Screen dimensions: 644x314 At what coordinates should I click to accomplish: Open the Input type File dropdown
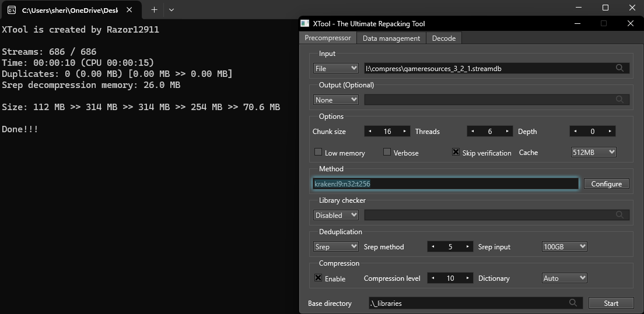[x=336, y=69]
